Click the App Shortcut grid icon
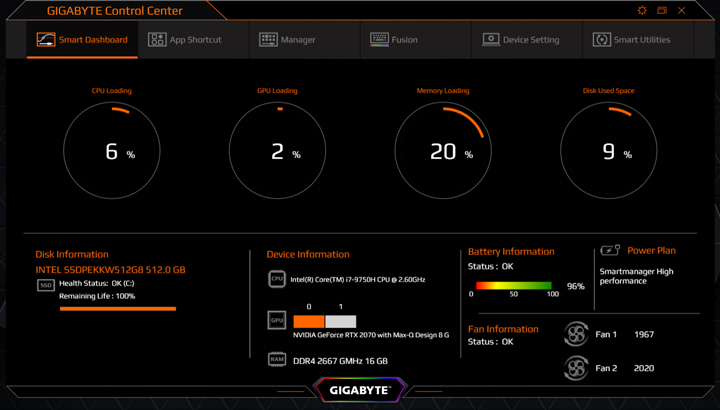 [157, 39]
